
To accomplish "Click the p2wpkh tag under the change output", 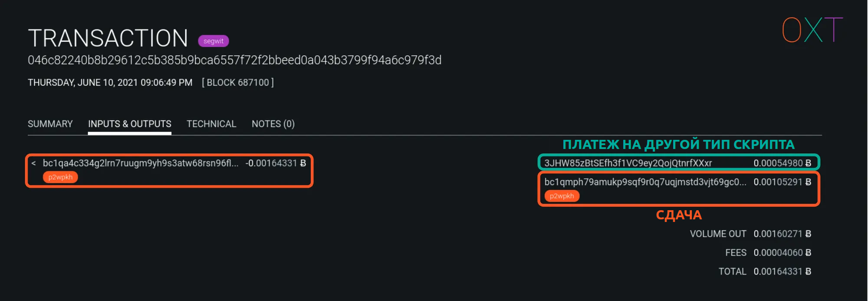I will [562, 196].
